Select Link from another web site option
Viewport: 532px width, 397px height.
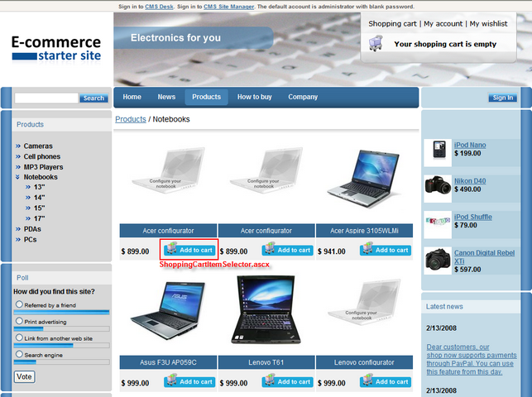[x=19, y=337]
